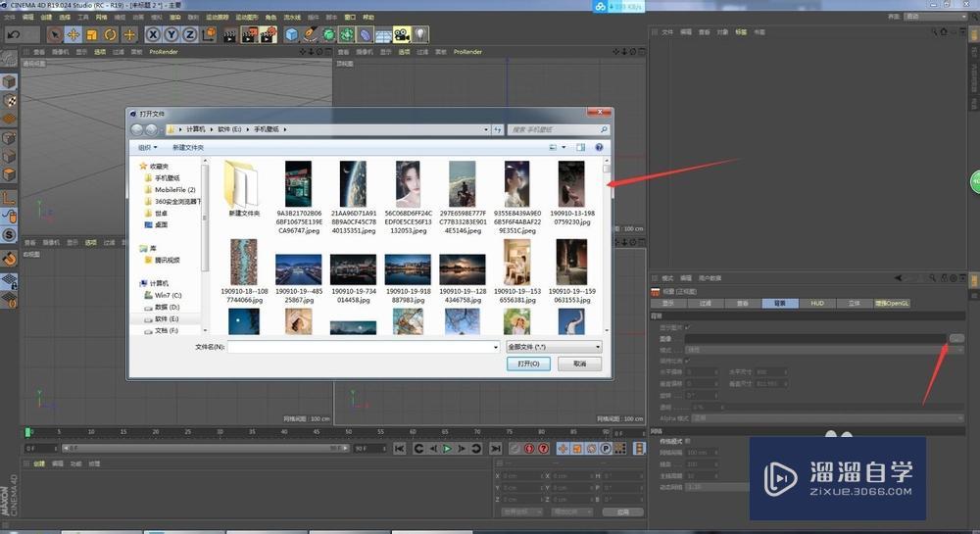The width and height of the screenshot is (980, 534).
Task: Open the Alpha 模式 dropdown
Action: click(x=827, y=417)
